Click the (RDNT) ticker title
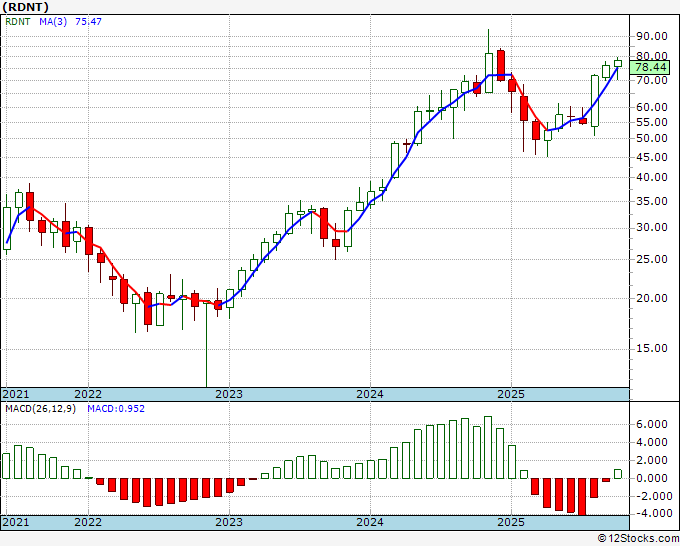This screenshot has width=680, height=546. [27, 5]
